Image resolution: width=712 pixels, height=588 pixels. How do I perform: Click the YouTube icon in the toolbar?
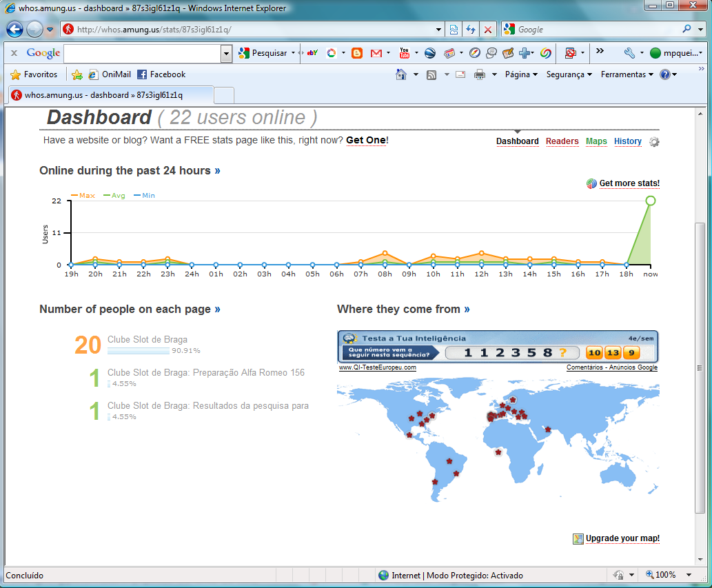(x=406, y=52)
